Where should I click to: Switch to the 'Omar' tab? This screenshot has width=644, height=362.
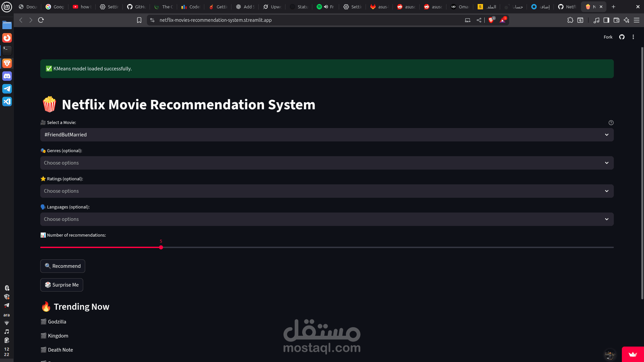tap(460, 7)
